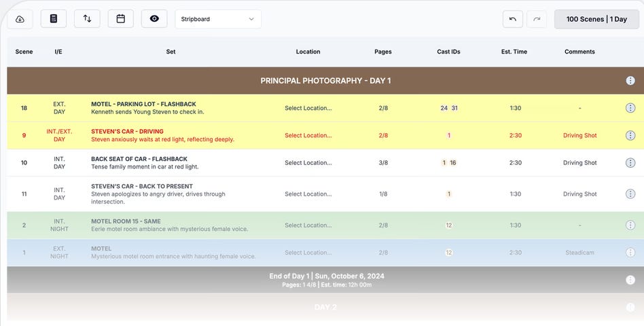Open the Stripboard view dropdown
The width and height of the screenshot is (644, 326).
[x=218, y=19]
